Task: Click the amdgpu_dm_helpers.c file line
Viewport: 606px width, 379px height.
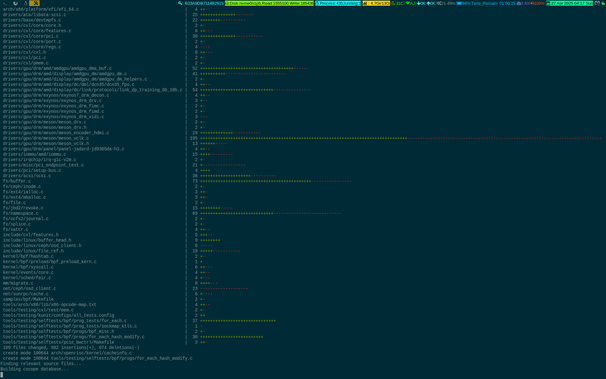Action: click(75, 79)
